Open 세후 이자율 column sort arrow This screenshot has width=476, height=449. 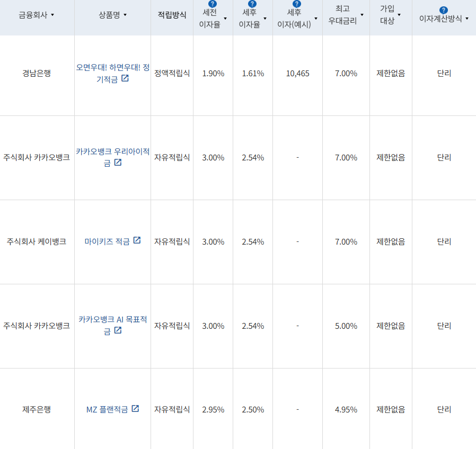click(265, 19)
